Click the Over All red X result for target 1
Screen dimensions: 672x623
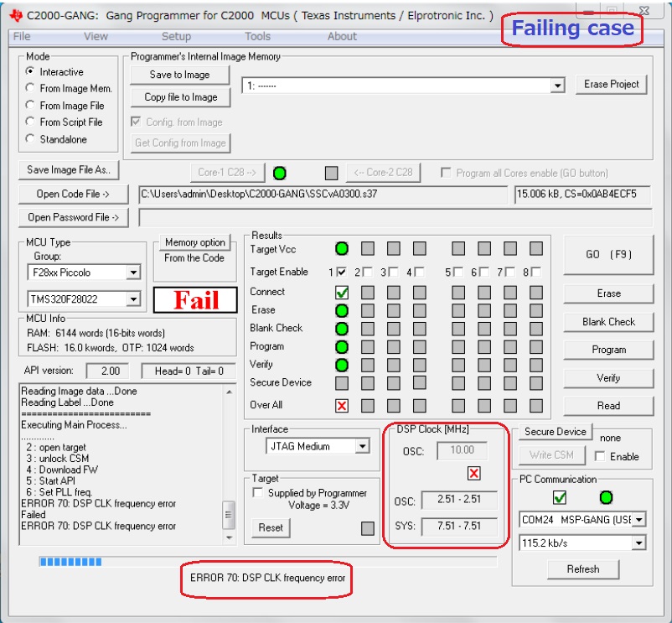point(342,406)
